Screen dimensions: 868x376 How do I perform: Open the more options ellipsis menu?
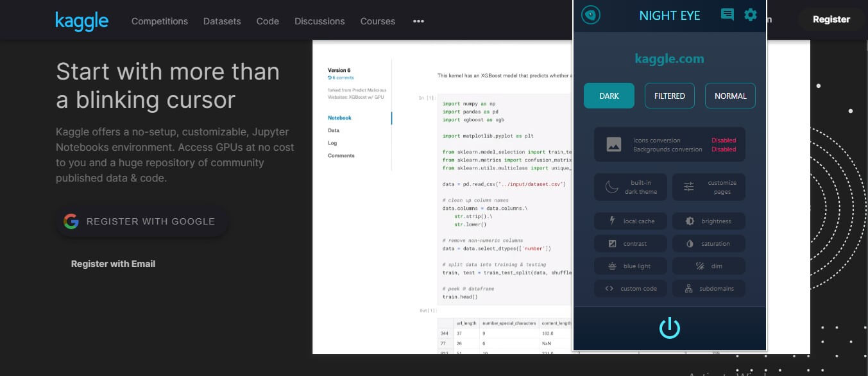pos(418,21)
